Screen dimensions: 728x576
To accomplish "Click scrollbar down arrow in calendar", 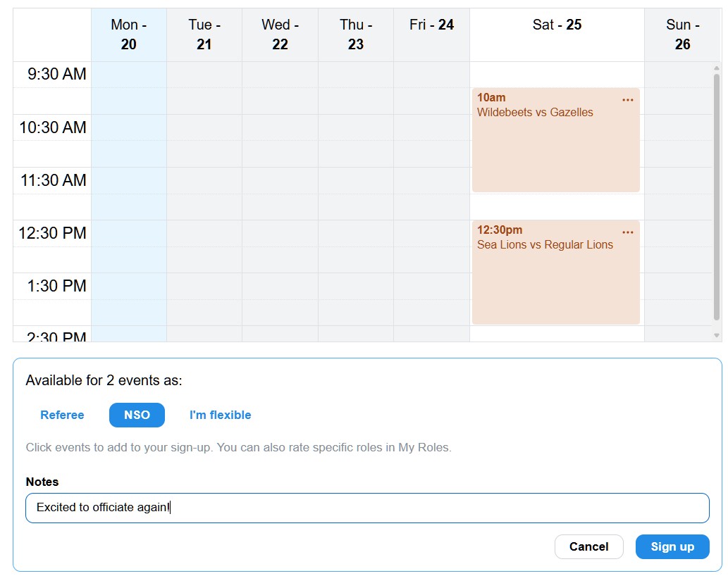I will (x=717, y=335).
